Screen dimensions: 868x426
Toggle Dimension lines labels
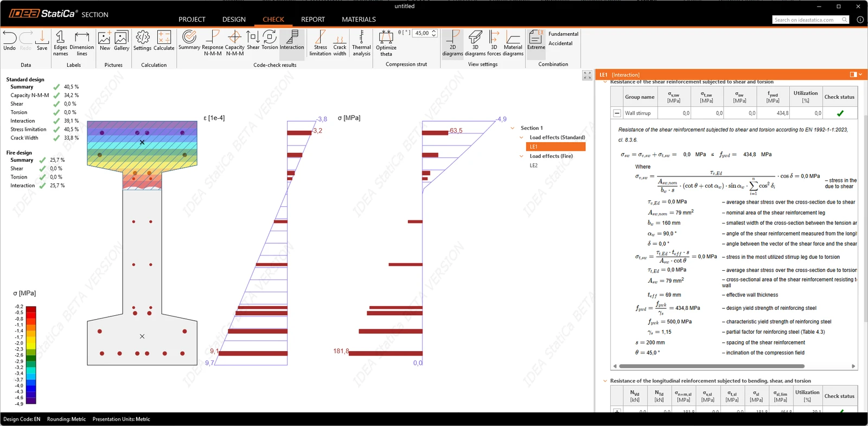[82, 43]
